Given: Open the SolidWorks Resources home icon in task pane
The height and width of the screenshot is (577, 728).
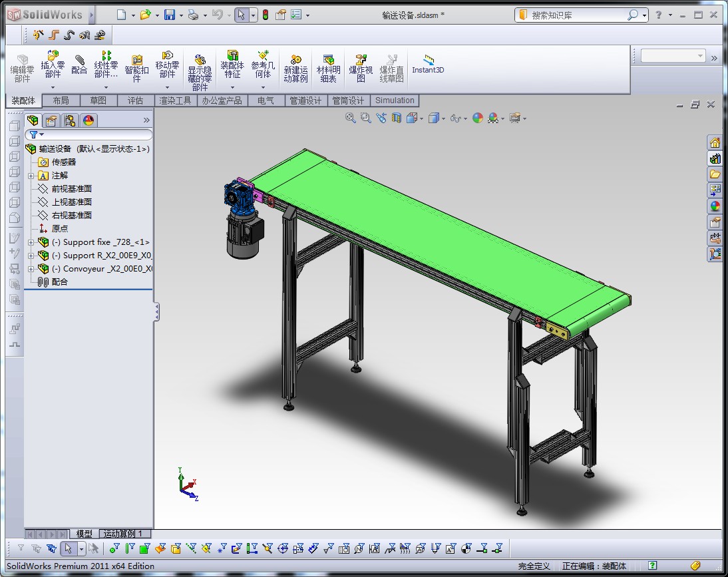Looking at the screenshot, I should tap(715, 142).
